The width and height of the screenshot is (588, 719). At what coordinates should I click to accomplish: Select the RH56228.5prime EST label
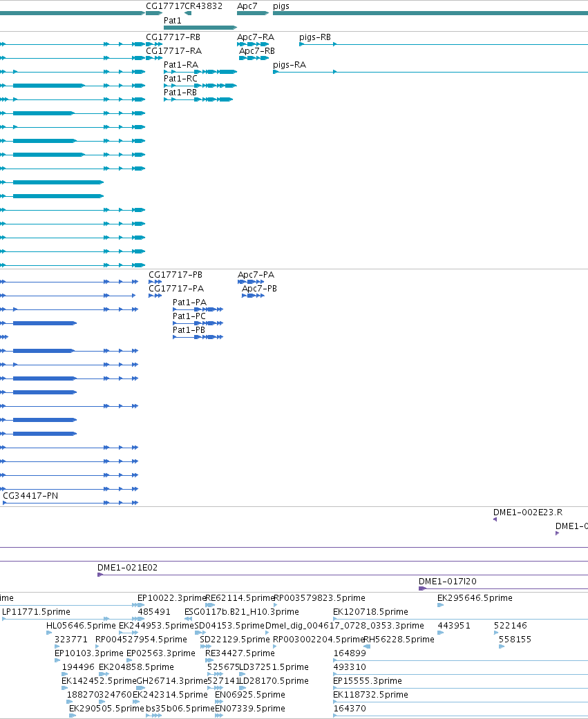(x=399, y=639)
